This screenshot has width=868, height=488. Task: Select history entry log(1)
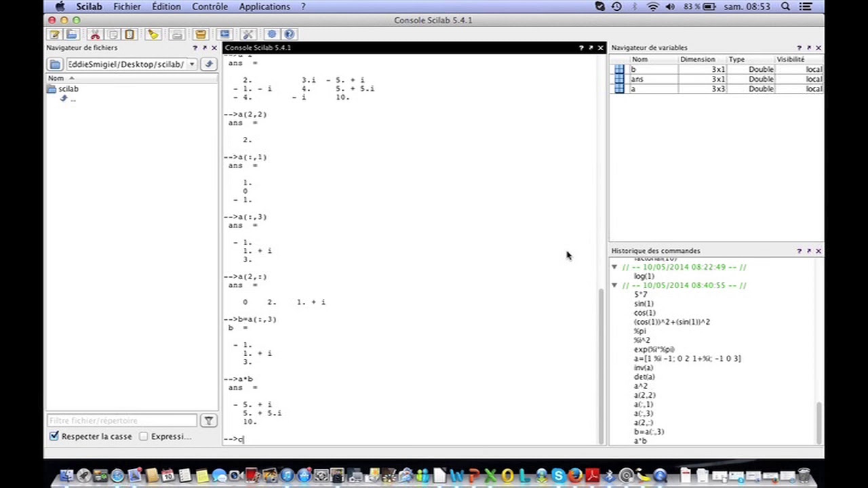(x=644, y=277)
